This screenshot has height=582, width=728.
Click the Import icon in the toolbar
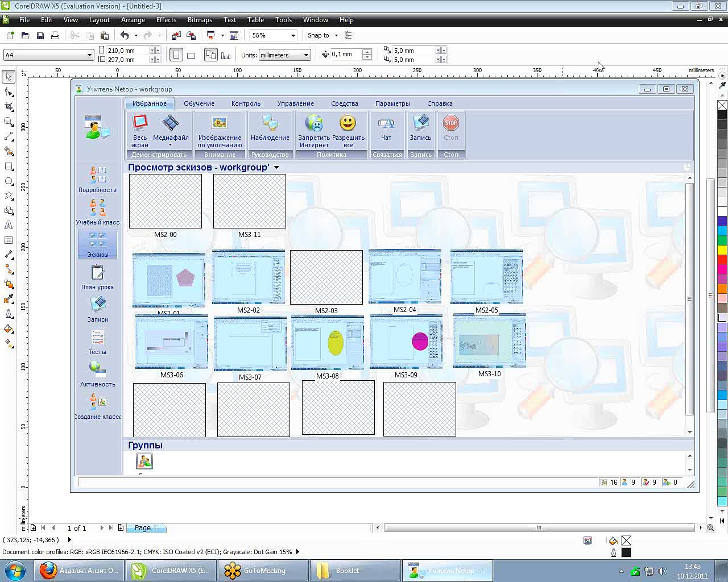176,35
